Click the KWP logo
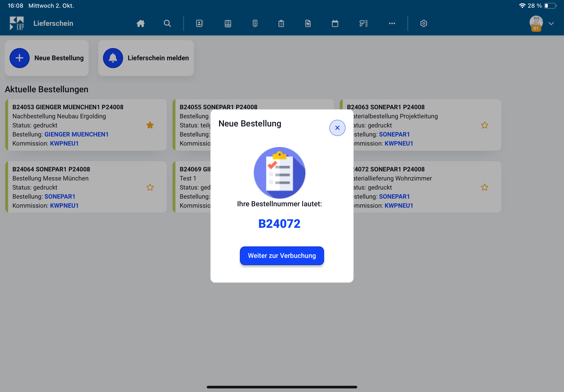 [16, 23]
